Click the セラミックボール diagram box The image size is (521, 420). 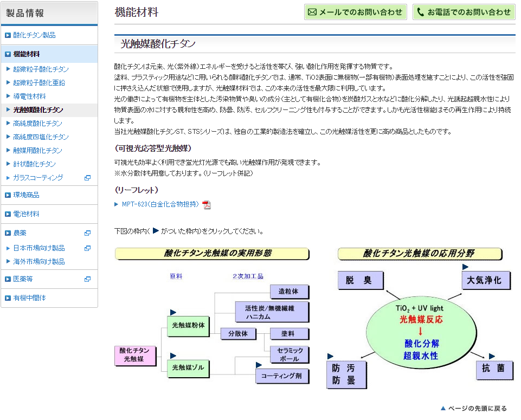[290, 354]
